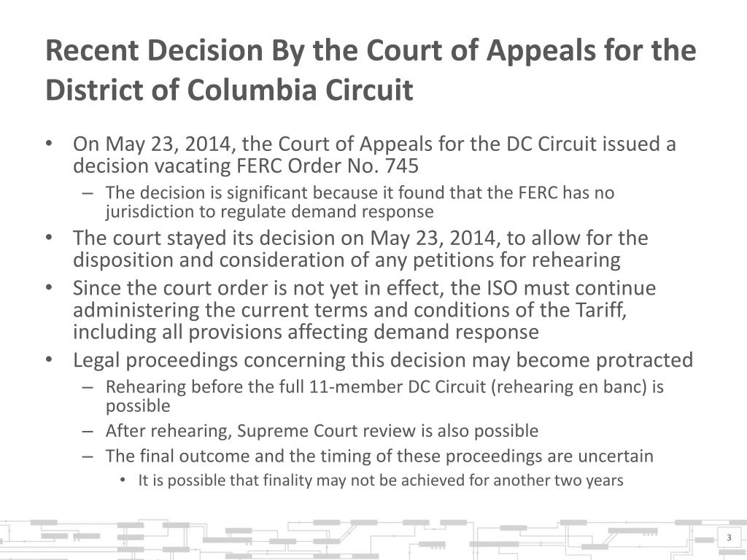Click line 'including all provisions affecting demand response'

coord(306,332)
